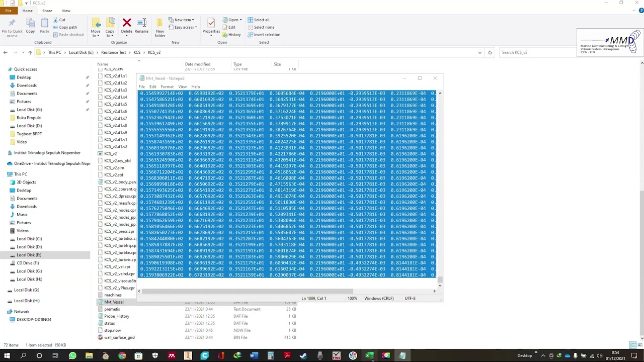Open taskbar search magnifier
This screenshot has height=362, width=644.
[23, 356]
